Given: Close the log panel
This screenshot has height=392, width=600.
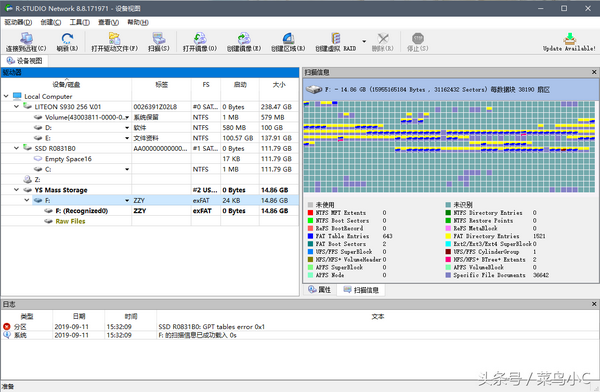Looking at the screenshot, I should [x=594, y=304].
